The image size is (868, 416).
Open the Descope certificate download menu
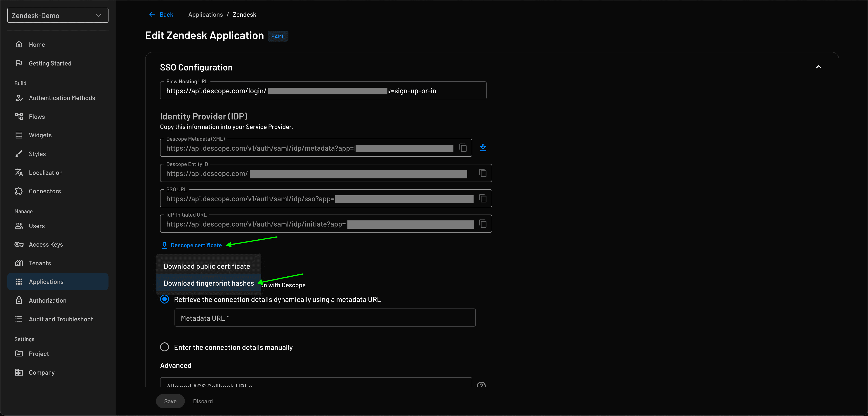pos(196,245)
